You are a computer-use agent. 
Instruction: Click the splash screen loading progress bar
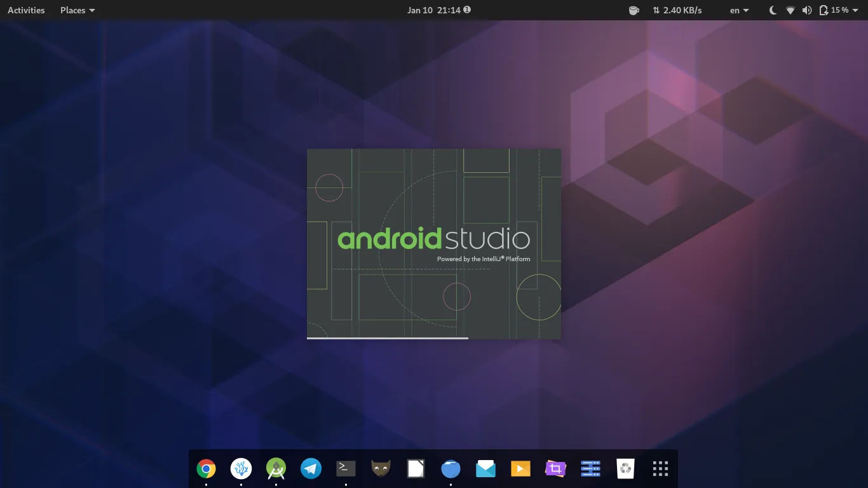coord(434,338)
